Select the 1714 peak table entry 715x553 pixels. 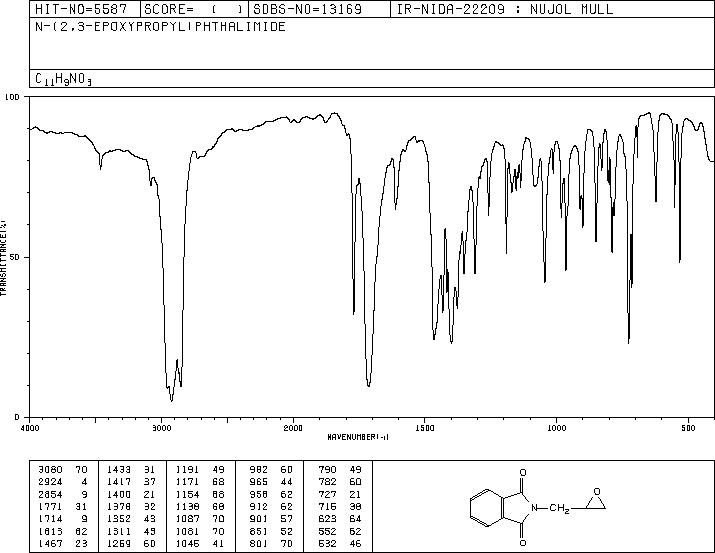63,519
